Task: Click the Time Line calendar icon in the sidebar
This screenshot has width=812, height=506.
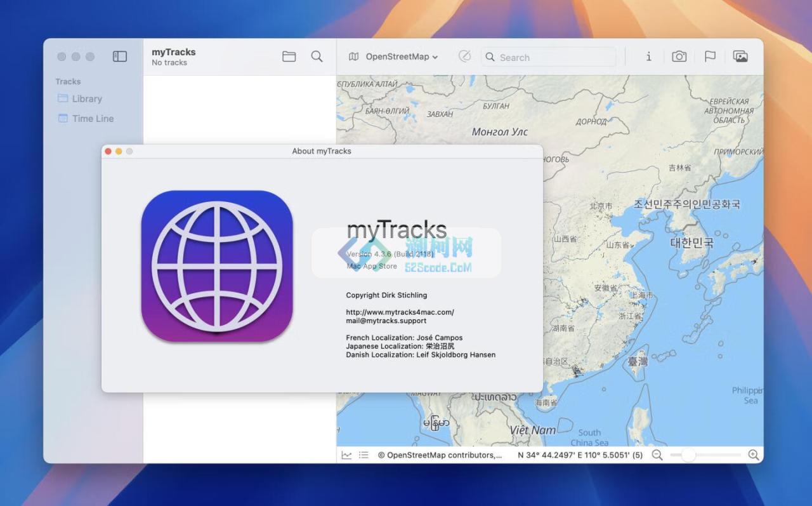Action: pyautogui.click(x=63, y=118)
